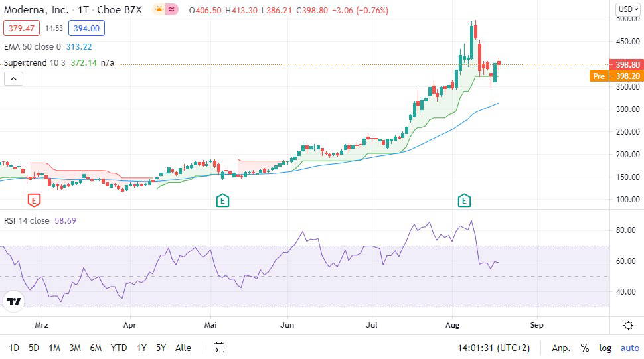Click the Jun label on the time axis

pyautogui.click(x=287, y=325)
